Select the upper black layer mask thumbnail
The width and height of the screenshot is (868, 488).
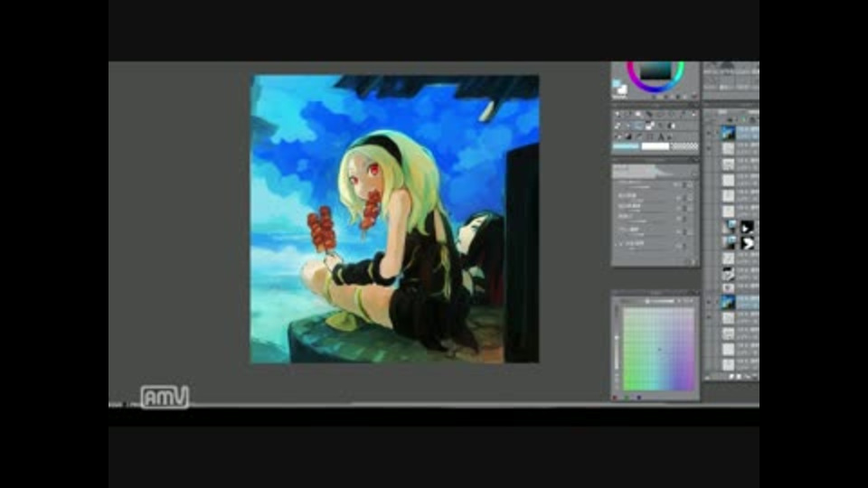click(748, 227)
